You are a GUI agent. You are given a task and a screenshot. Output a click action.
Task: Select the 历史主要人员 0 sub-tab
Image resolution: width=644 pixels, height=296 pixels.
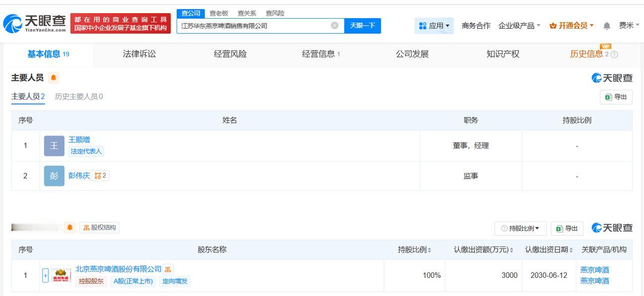click(x=79, y=97)
